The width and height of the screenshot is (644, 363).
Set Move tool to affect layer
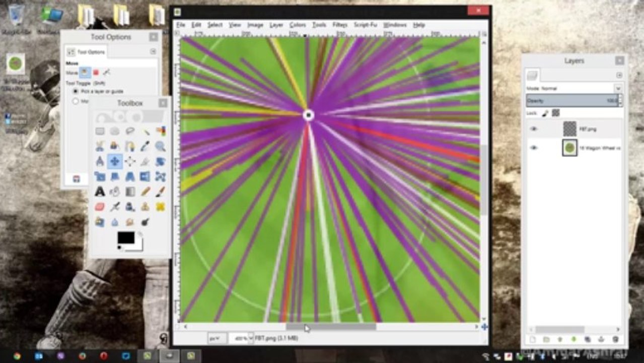click(x=85, y=73)
